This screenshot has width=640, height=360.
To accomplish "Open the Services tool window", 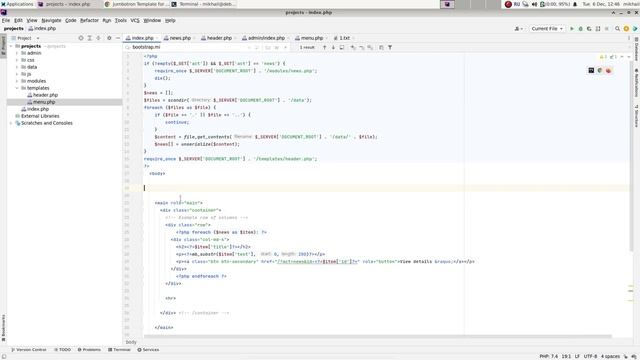I will (148, 350).
